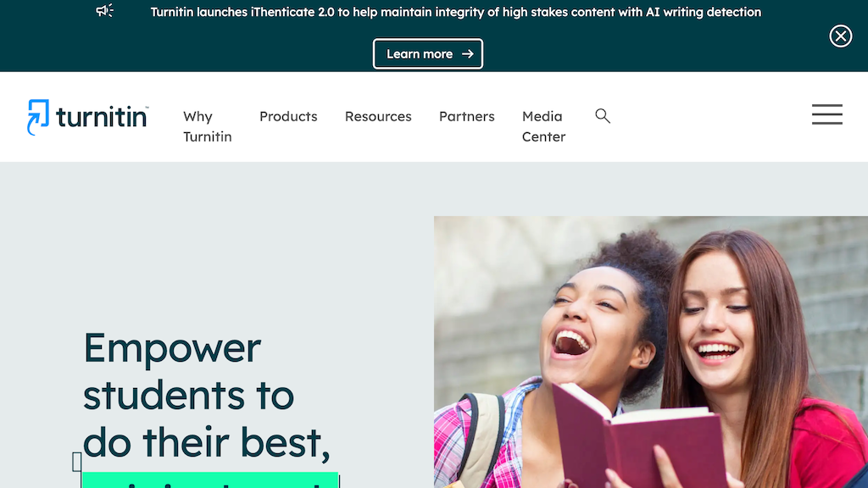Viewport: 868px width, 488px height.
Task: Click the hero photo of laughing students
Action: pyautogui.click(x=651, y=352)
